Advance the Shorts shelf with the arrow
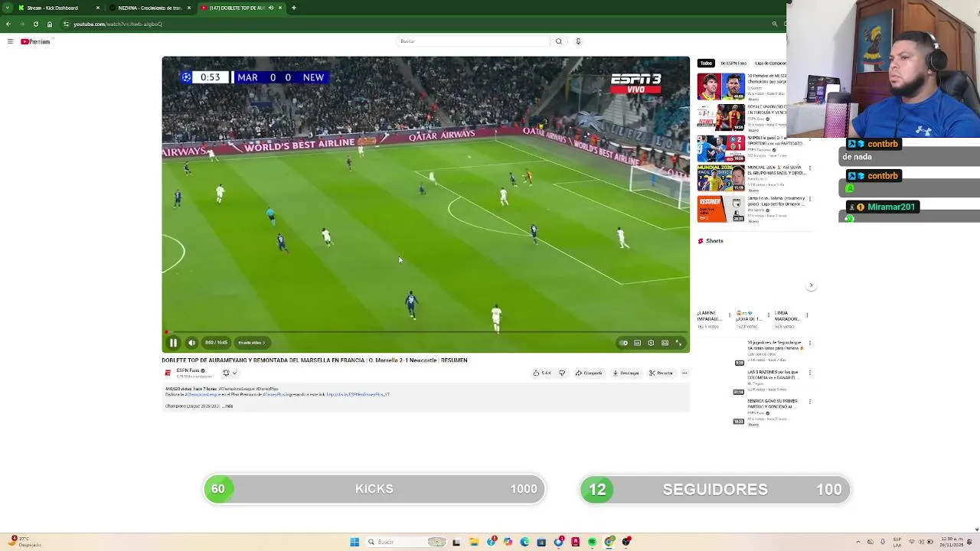The width and height of the screenshot is (980, 551). (x=811, y=285)
